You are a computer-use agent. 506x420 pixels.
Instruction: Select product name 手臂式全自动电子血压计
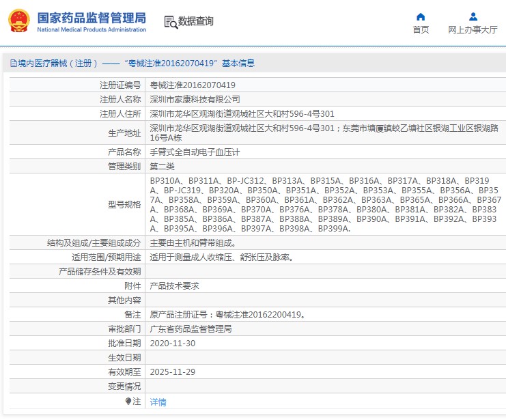[x=195, y=152]
